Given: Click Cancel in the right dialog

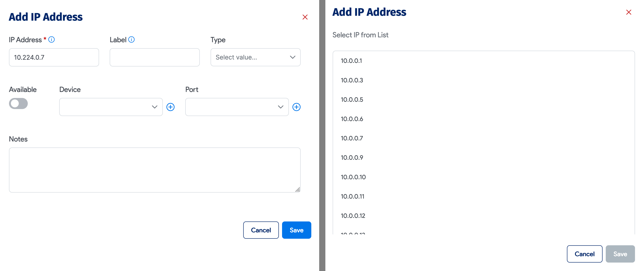Looking at the screenshot, I should tap(585, 254).
